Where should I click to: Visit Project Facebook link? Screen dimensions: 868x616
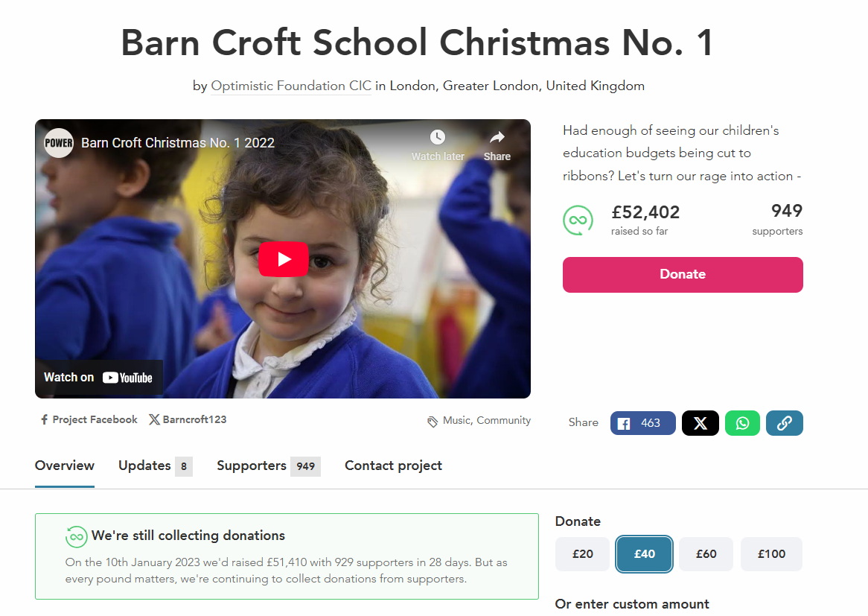[89, 420]
